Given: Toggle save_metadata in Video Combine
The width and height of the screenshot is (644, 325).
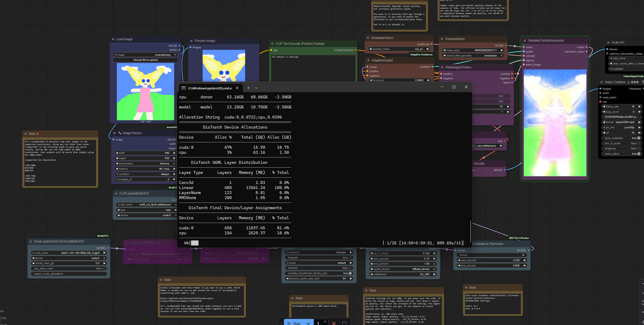Looking at the screenshot, I should 621,138.
